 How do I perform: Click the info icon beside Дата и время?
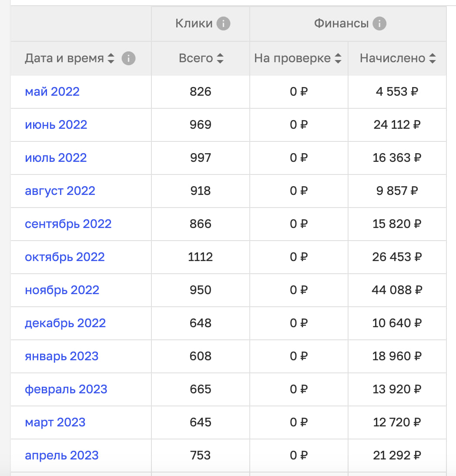point(128,58)
